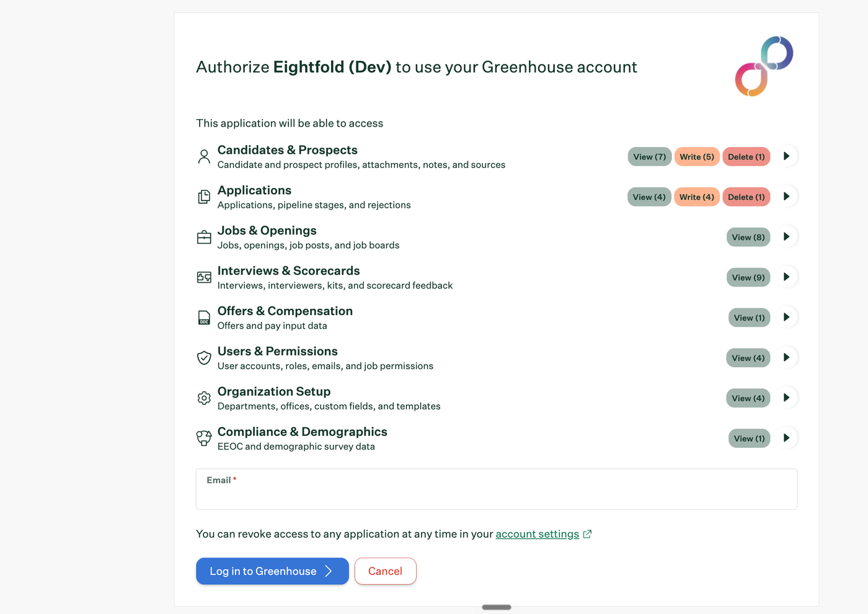Image resolution: width=868 pixels, height=614 pixels.
Task: Click the Applications heading
Action: (255, 190)
